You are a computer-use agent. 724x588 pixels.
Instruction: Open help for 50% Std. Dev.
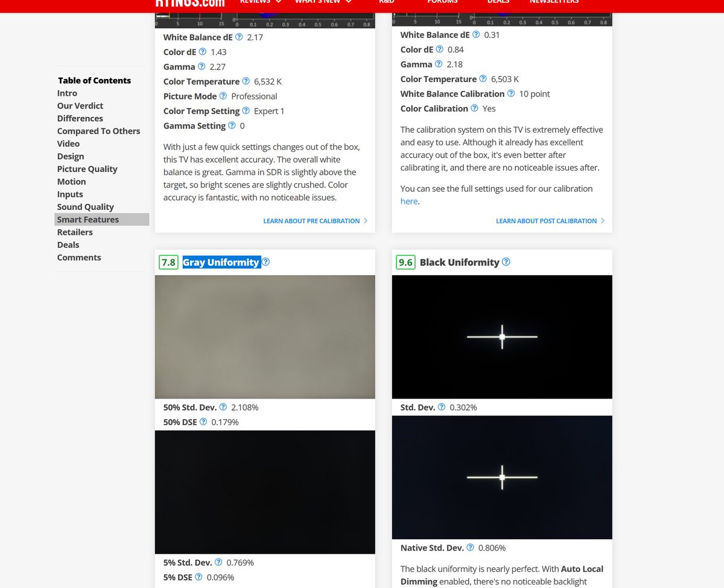pos(223,407)
